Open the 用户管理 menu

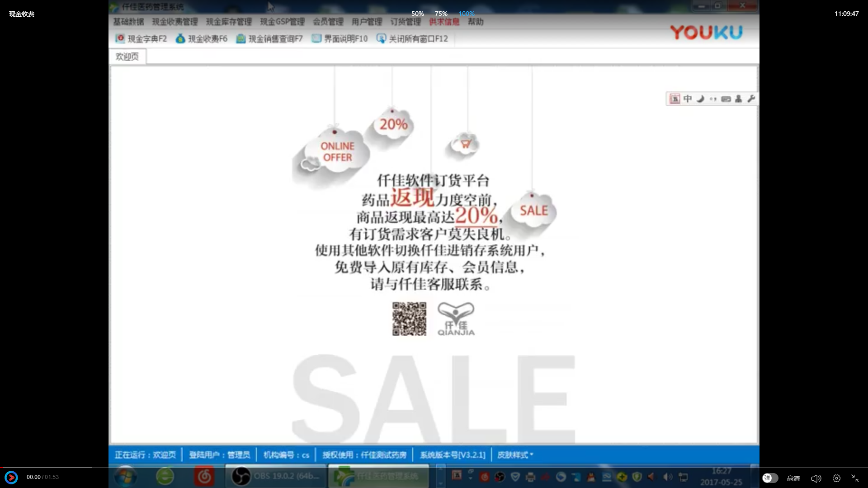click(367, 22)
